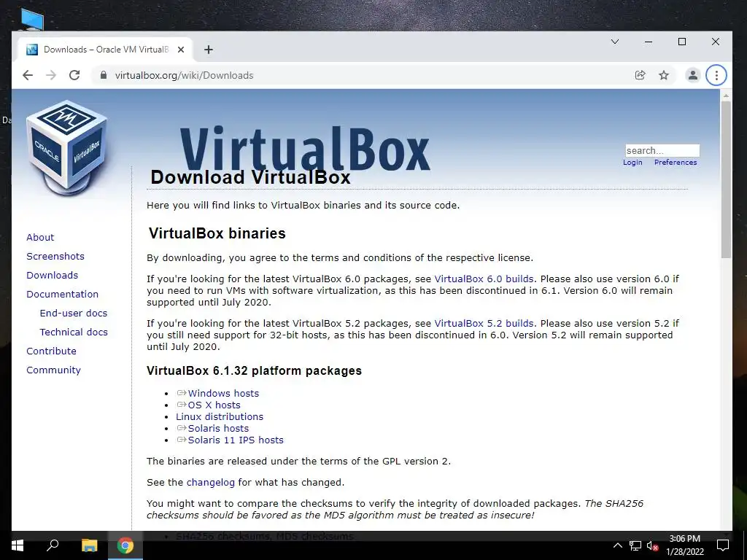Close the Downloads – Oracle VM VirtualBox tab
This screenshot has width=747, height=560.
coord(181,50)
